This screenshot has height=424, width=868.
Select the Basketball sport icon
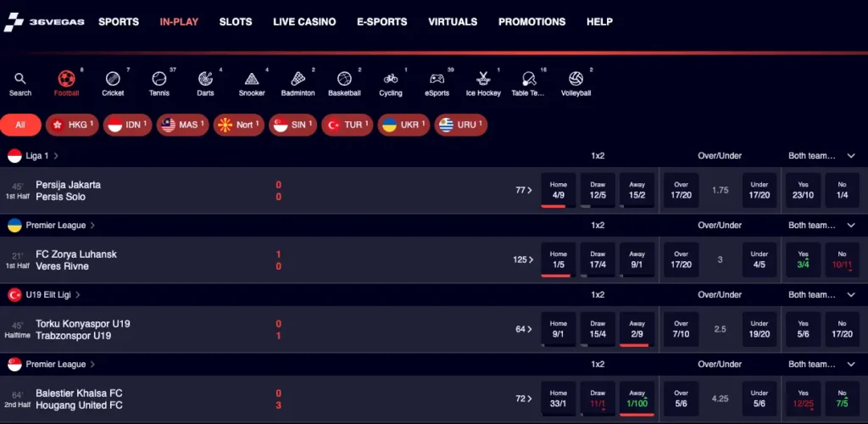tap(344, 79)
